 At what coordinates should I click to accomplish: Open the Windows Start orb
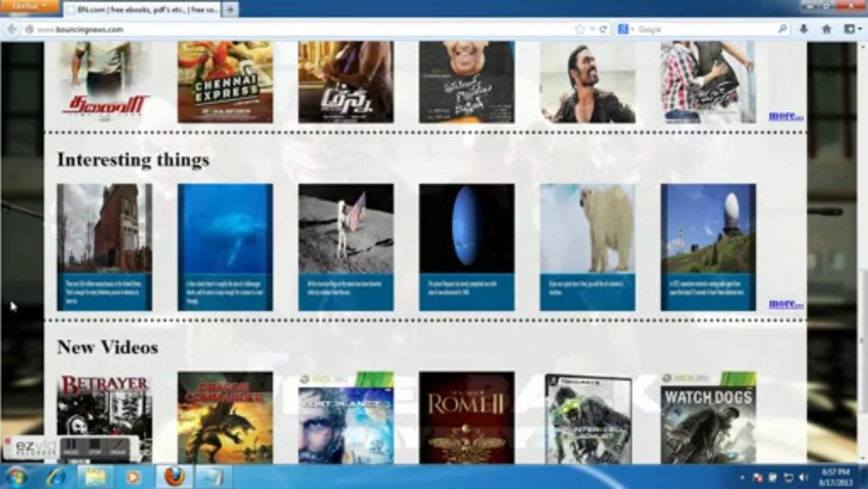click(x=16, y=477)
